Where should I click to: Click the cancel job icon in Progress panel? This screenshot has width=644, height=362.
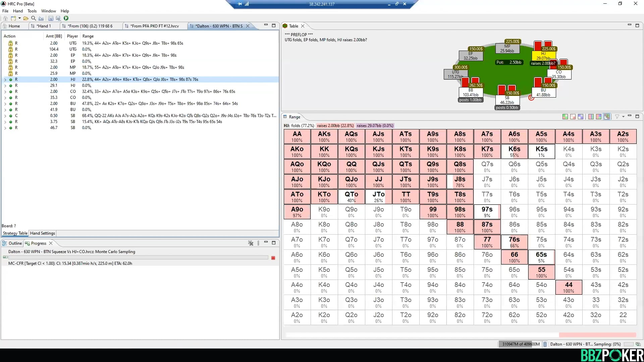[x=273, y=258]
